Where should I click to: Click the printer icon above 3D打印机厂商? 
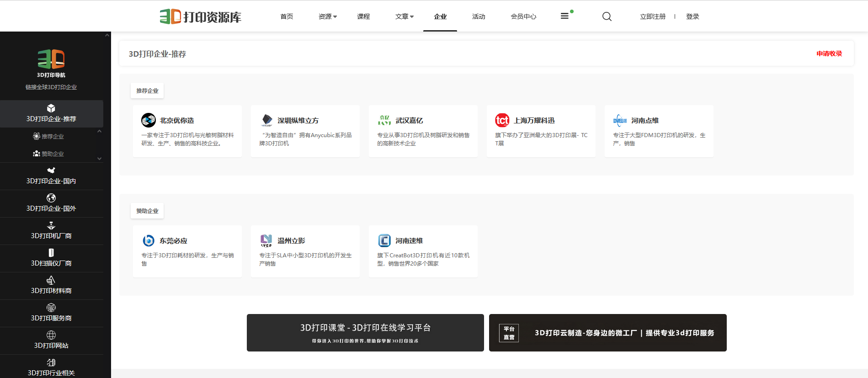[x=51, y=225]
